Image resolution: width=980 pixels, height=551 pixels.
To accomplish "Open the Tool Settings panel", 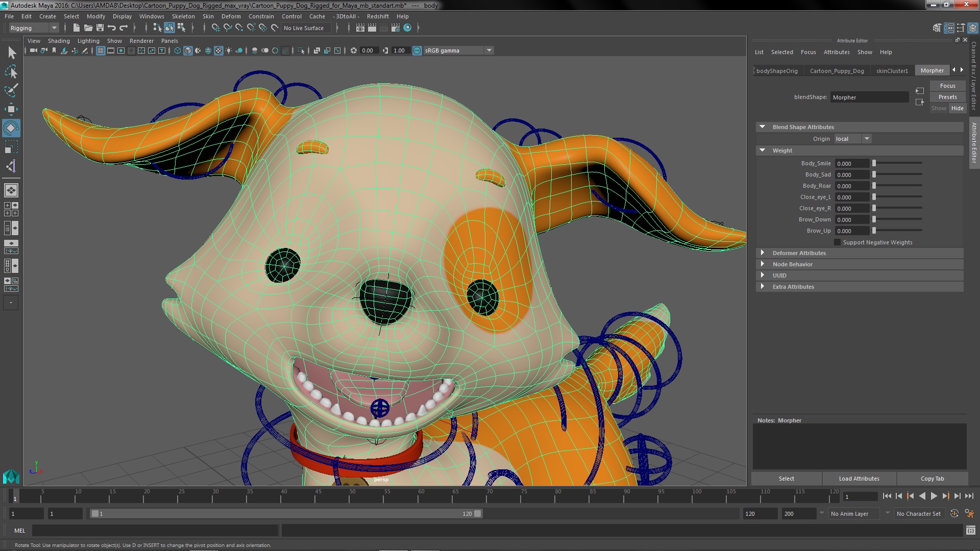I will click(961, 28).
